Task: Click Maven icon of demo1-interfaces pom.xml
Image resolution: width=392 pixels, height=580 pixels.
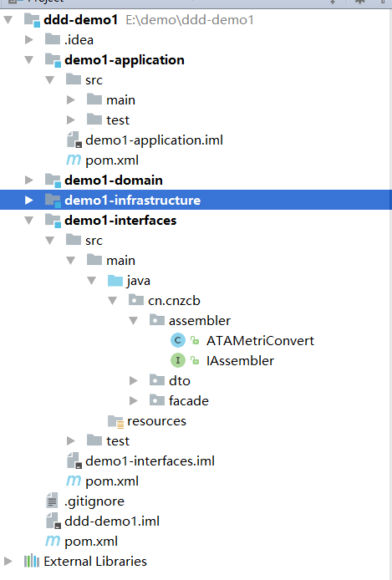Action: tap(74, 481)
